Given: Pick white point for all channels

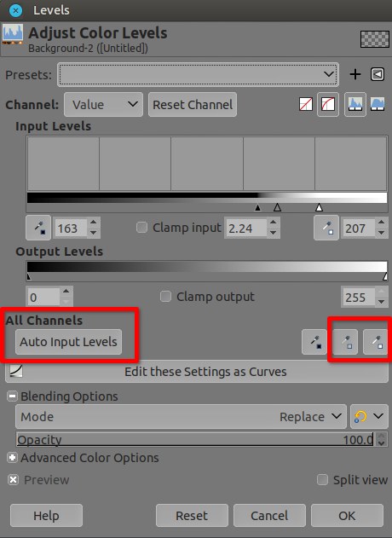Looking at the screenshot, I should coord(376,342).
